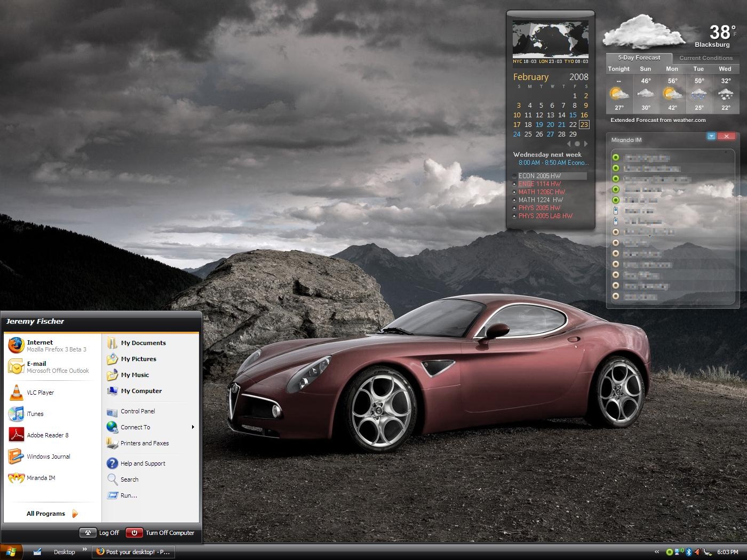Click the green Miranda IM tray icon
The width and height of the screenshot is (747, 560).
click(670, 552)
